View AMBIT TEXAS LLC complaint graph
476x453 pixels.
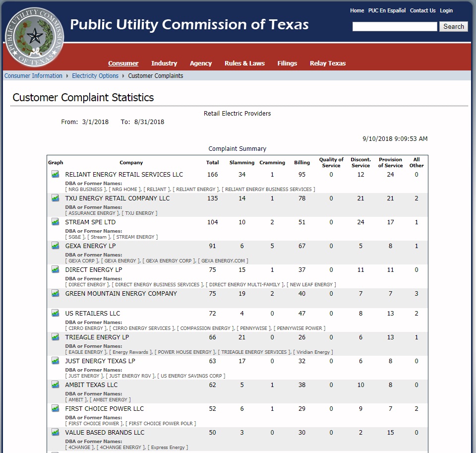click(55, 385)
